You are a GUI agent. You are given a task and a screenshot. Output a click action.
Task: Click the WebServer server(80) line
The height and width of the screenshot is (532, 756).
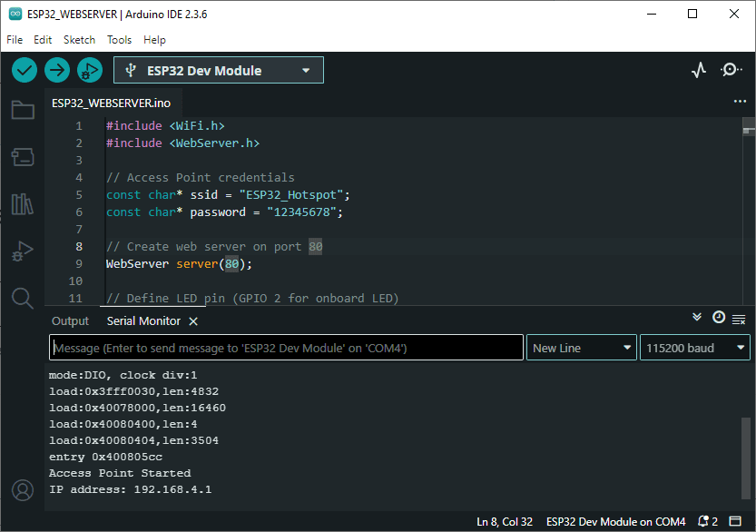(179, 264)
